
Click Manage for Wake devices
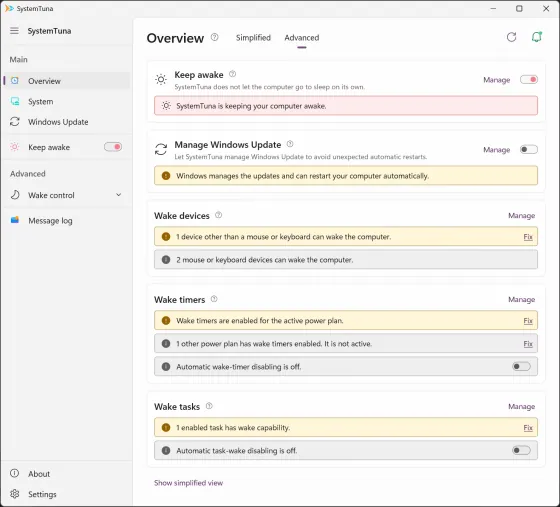521,215
